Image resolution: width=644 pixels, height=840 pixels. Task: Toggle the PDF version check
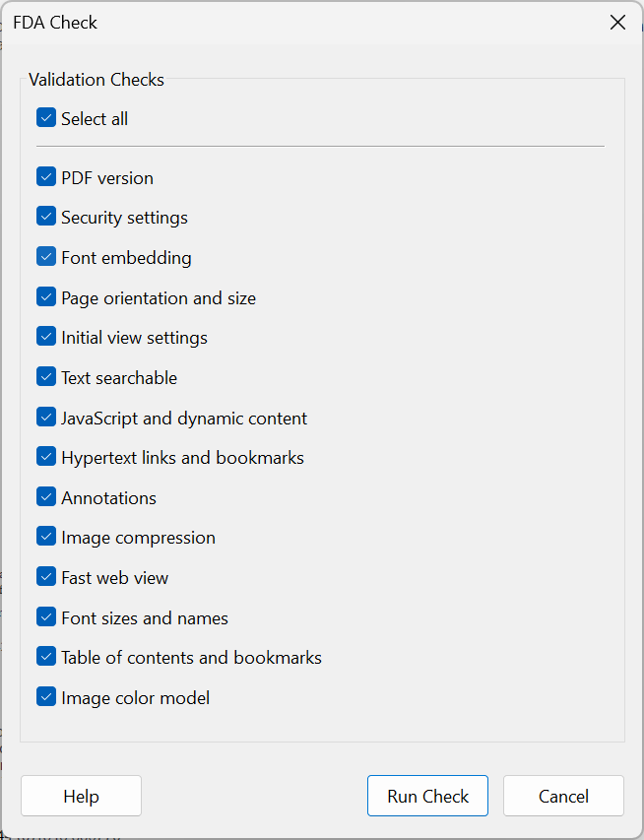(45, 177)
